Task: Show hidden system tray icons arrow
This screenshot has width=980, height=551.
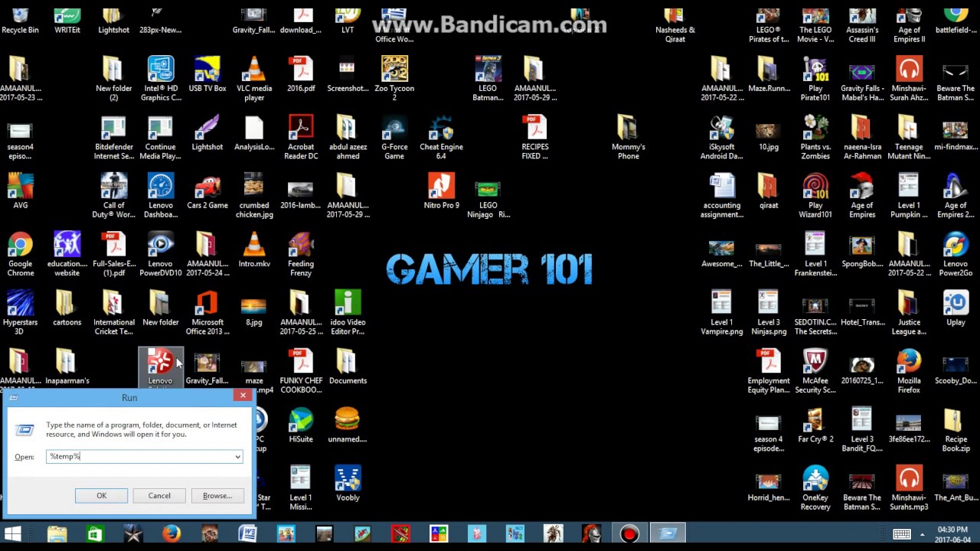Action: [x=922, y=534]
